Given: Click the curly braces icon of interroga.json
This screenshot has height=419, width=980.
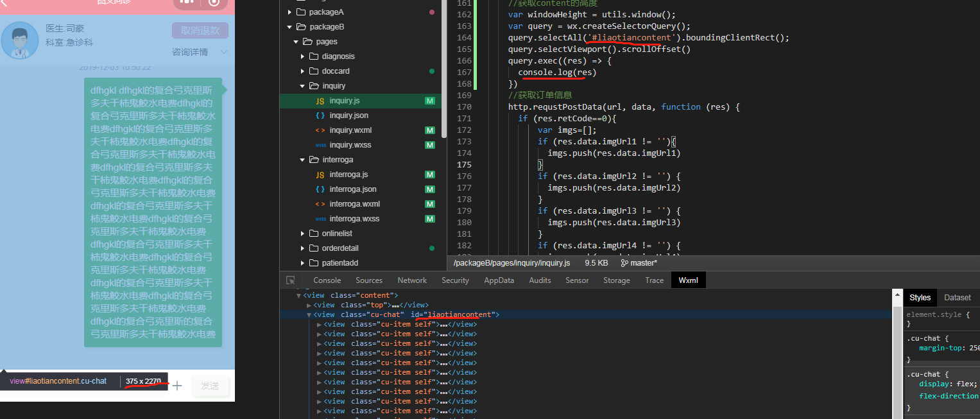Looking at the screenshot, I should pyautogui.click(x=320, y=189).
